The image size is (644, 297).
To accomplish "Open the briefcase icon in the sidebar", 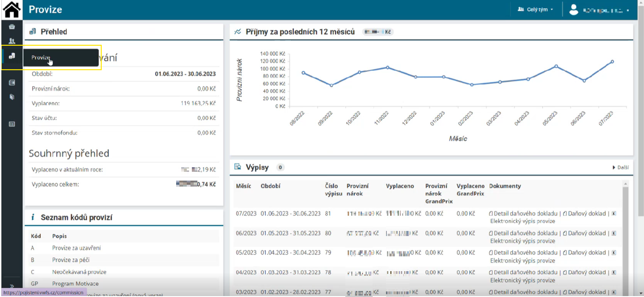I will tap(12, 27).
